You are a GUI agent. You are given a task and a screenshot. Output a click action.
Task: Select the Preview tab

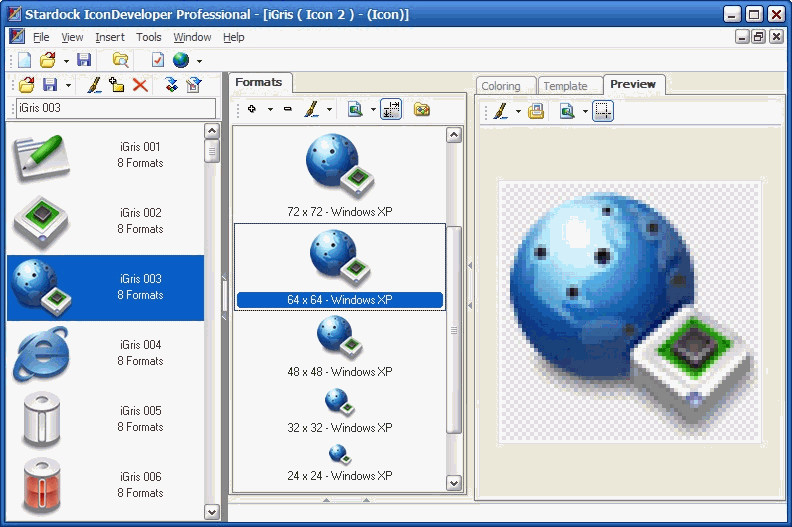pos(633,84)
